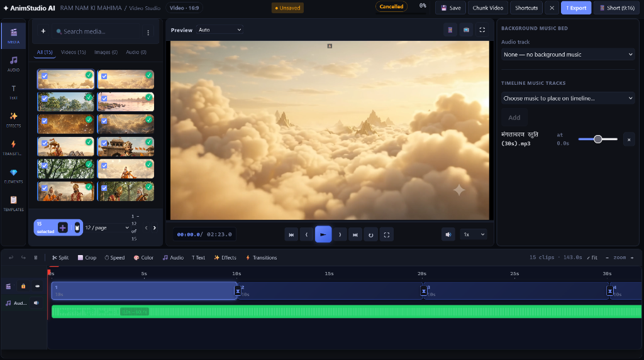Switch to Audio (0) media tab

136,52
